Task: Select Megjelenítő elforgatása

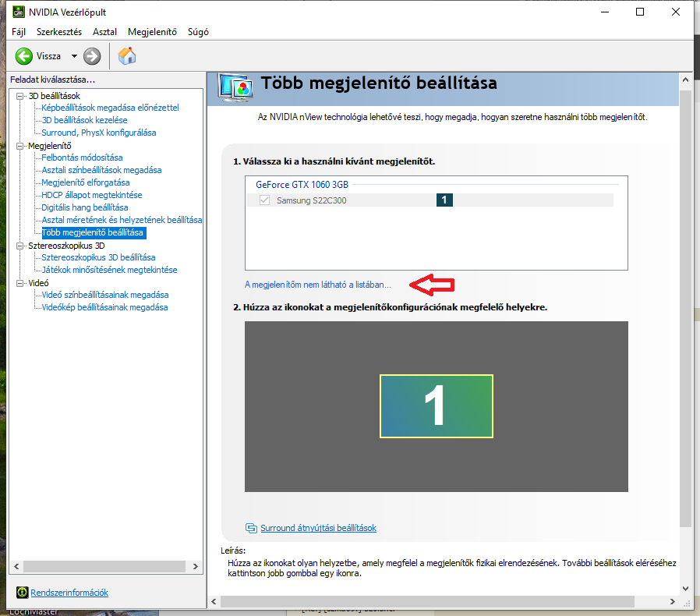Action: click(85, 182)
